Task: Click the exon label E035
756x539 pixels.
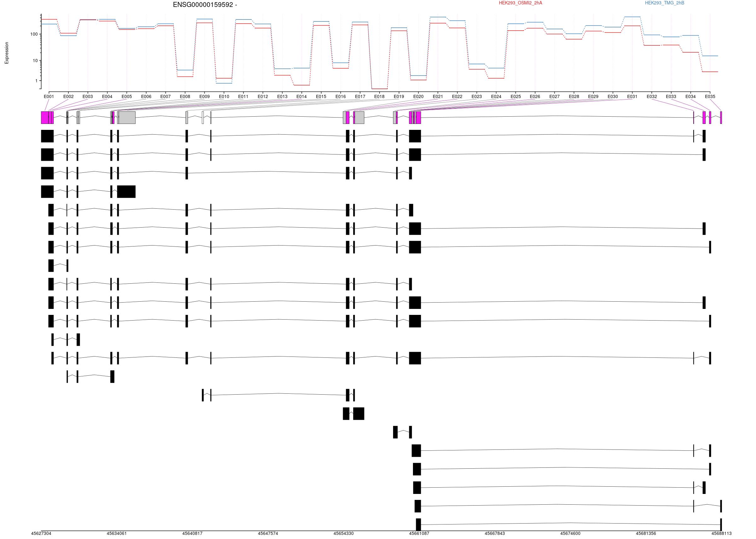Action: [710, 96]
